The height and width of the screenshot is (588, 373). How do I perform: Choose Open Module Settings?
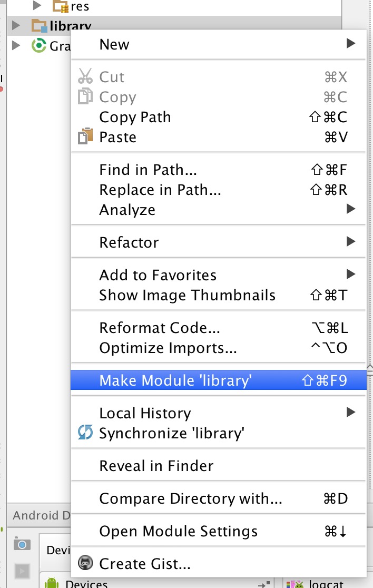click(219, 531)
